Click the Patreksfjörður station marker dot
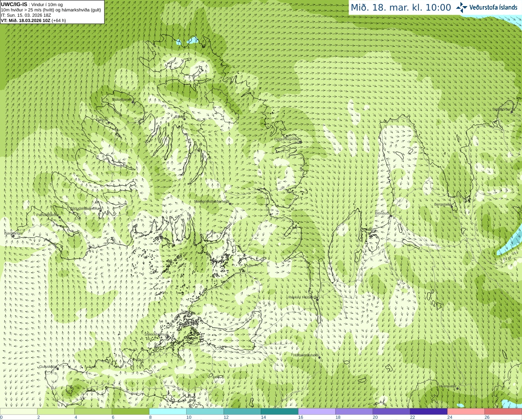 click(x=60, y=217)
